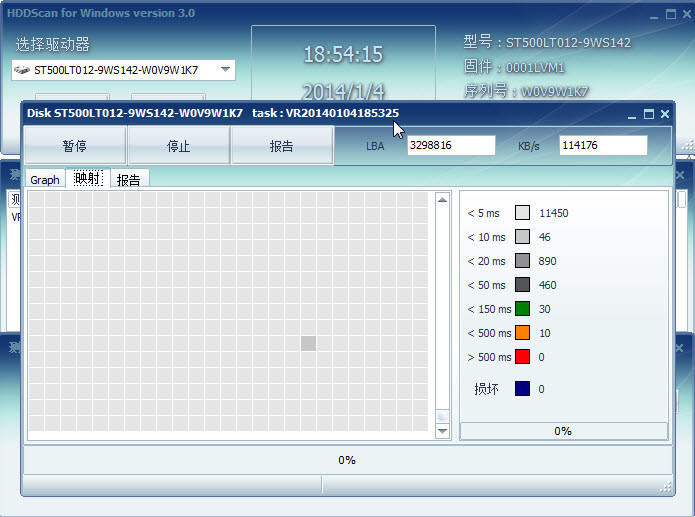
Task: Click the < 5 ms color swatch
Action: point(523,213)
